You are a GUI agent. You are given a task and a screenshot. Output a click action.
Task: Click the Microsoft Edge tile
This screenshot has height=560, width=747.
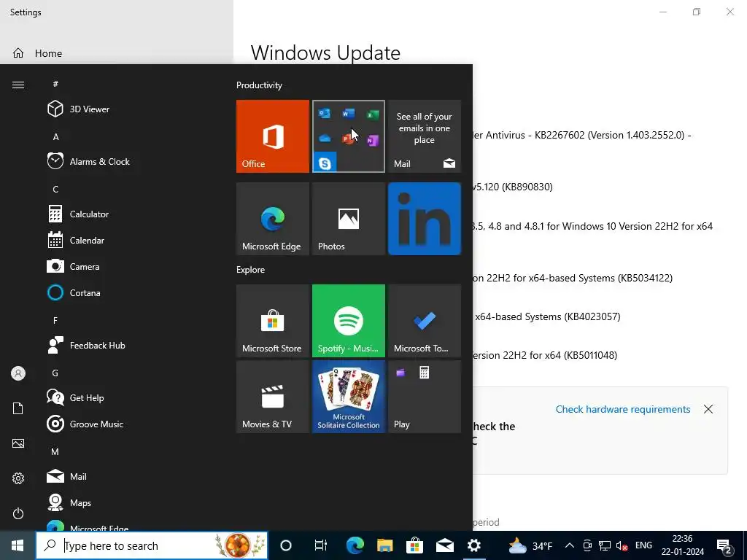point(273,219)
